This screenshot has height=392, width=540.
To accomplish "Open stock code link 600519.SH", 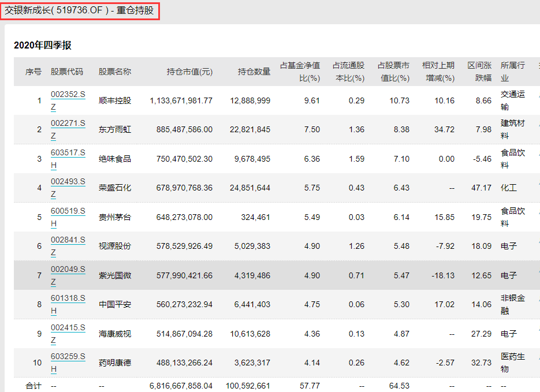I will pyautogui.click(x=68, y=217).
